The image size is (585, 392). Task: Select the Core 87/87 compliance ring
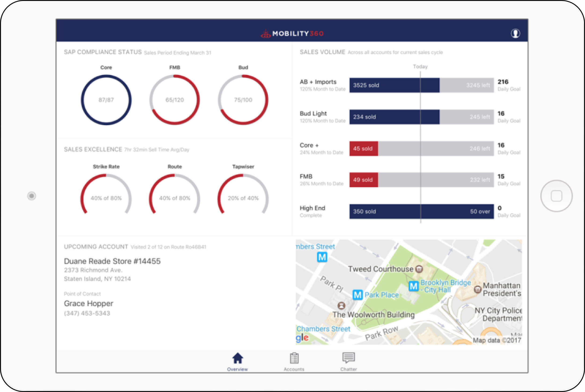[106, 100]
